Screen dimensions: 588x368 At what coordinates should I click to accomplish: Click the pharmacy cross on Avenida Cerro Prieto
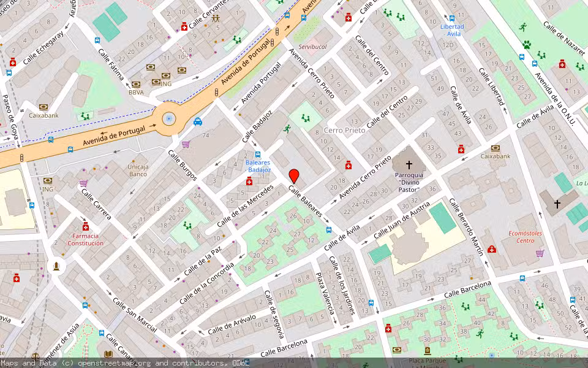click(349, 165)
